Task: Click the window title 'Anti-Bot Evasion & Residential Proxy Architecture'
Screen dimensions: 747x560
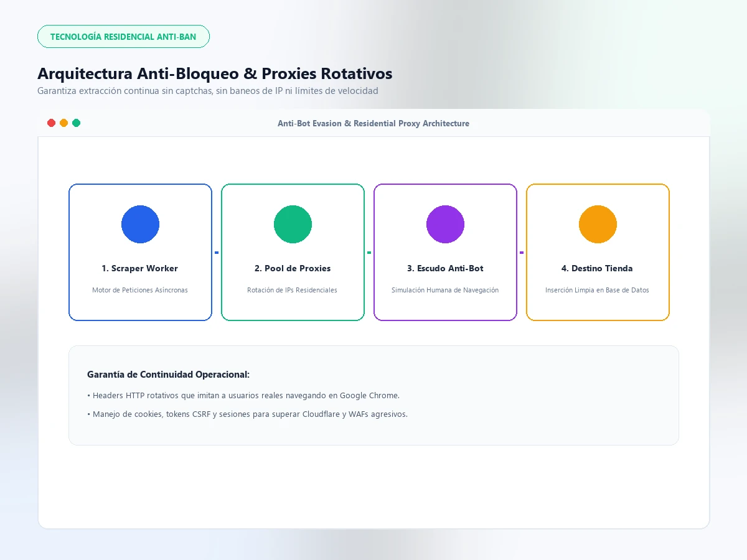Action: [374, 123]
